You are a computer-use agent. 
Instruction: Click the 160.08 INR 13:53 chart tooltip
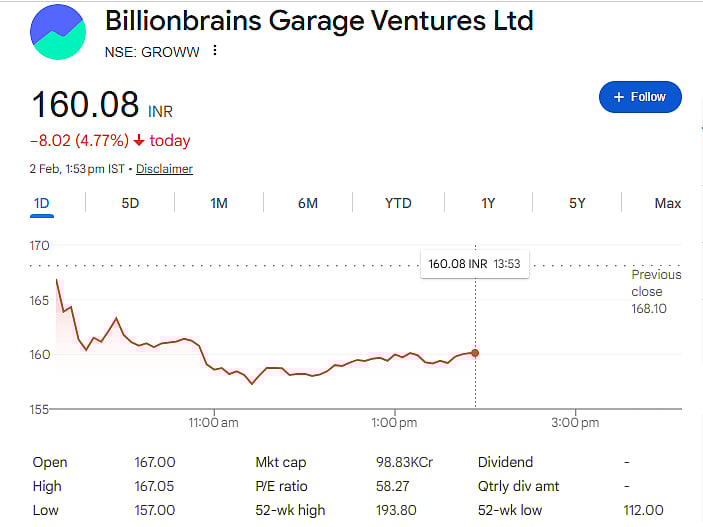pyautogui.click(x=474, y=264)
